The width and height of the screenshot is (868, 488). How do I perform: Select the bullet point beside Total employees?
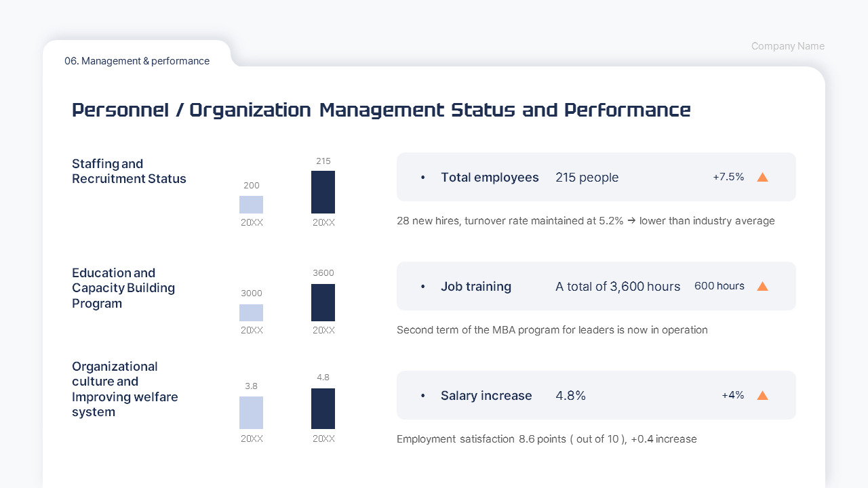422,178
